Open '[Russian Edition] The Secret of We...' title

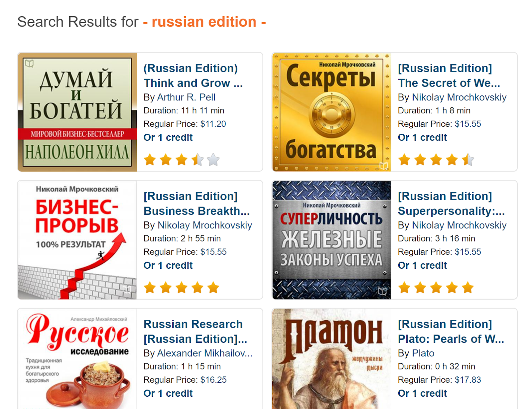[449, 75]
